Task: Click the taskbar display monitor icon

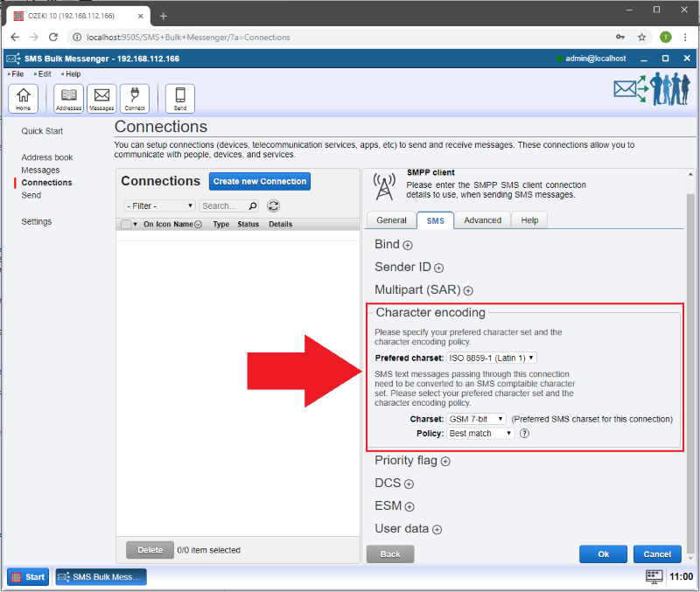Action: pos(654,577)
